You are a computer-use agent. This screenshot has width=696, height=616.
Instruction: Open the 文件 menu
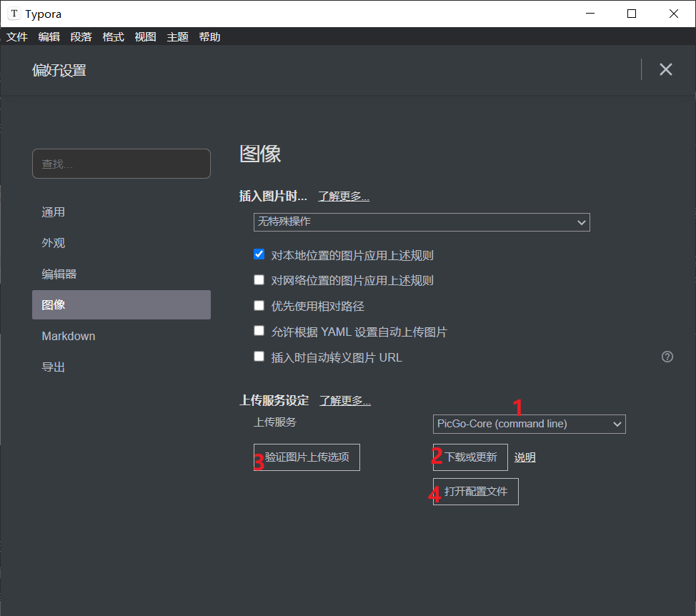pos(17,37)
